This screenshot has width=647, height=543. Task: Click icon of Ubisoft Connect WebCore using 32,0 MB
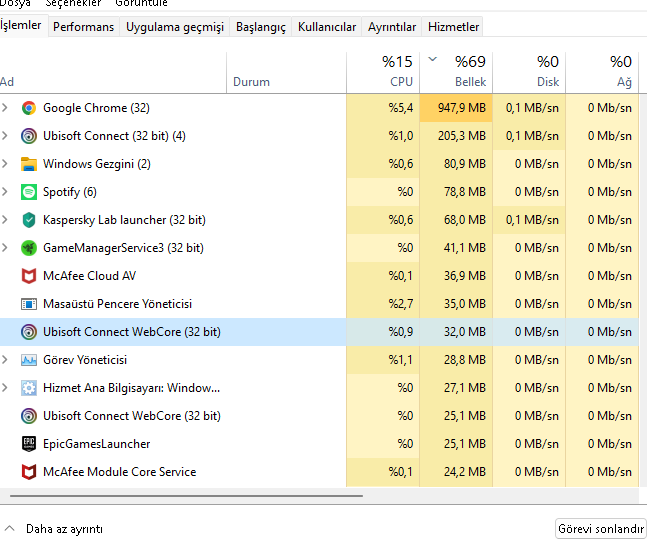tap(29, 332)
